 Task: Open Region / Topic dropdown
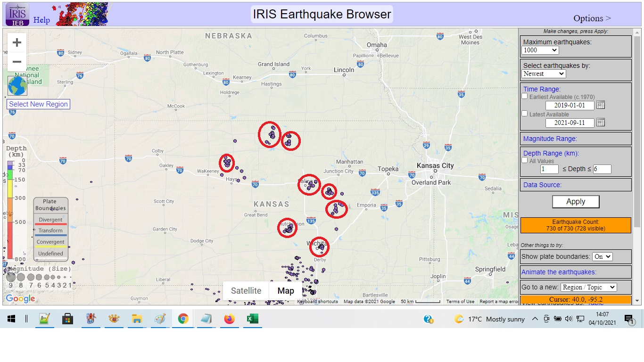coord(588,287)
